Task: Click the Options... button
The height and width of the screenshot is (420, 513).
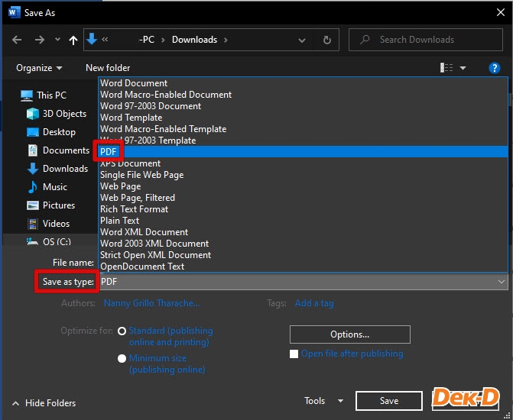Action: click(349, 334)
